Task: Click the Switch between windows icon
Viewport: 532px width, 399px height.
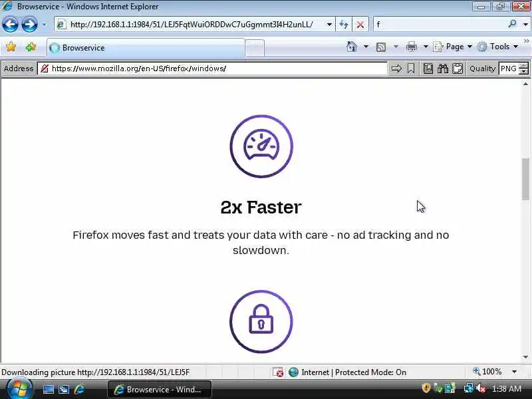Action: pyautogui.click(x=64, y=389)
